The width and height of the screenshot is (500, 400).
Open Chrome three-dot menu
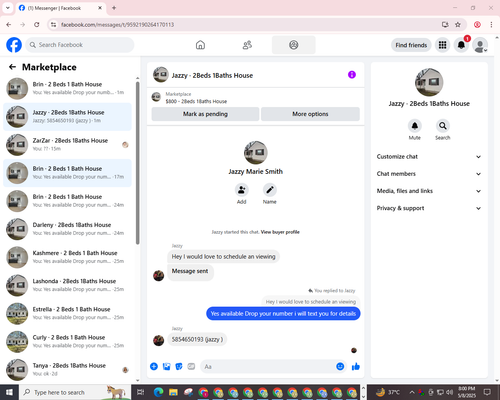pyautogui.click(x=491, y=25)
